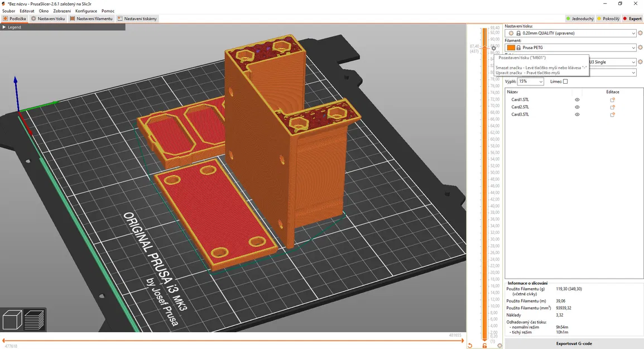Enable the Límec (brim) checkbox

[x=565, y=82]
